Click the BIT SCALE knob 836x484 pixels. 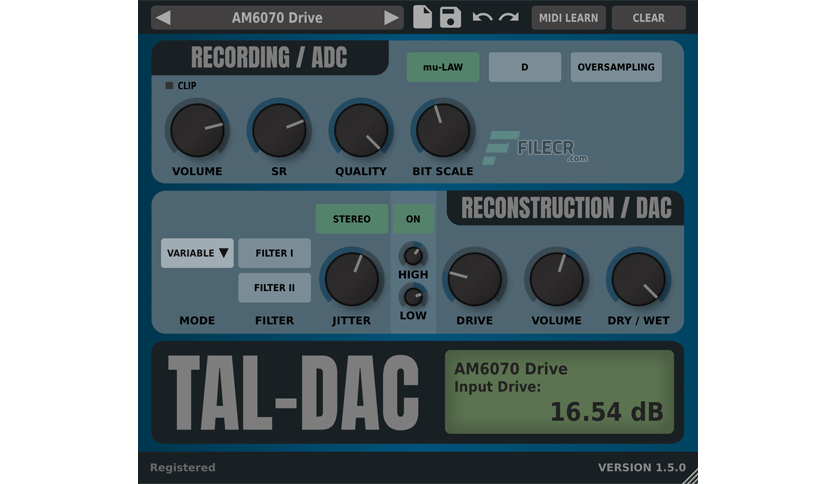443,131
